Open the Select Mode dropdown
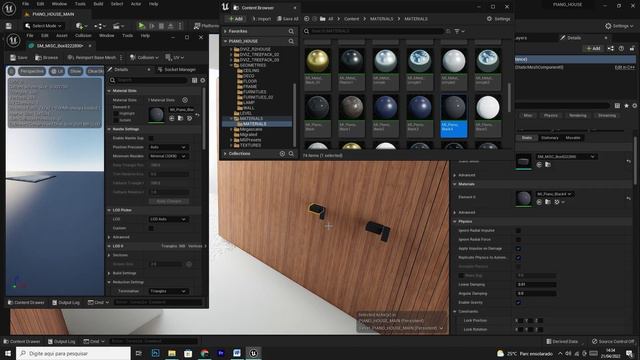The width and height of the screenshot is (640, 360). pos(43,26)
